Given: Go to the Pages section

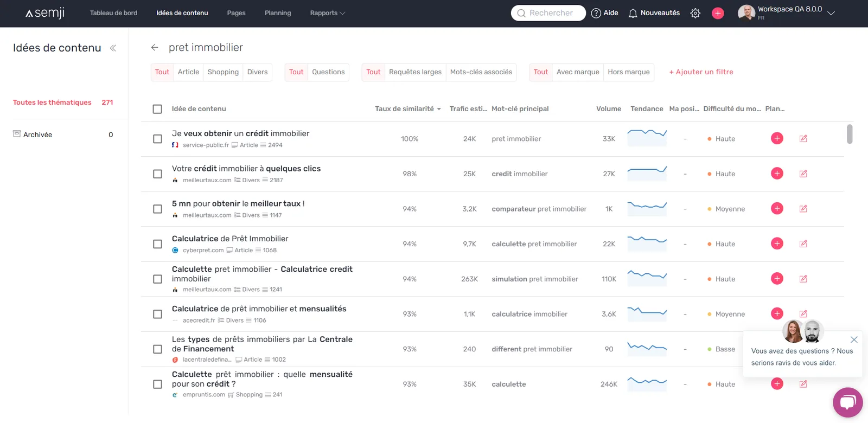Looking at the screenshot, I should (x=236, y=13).
